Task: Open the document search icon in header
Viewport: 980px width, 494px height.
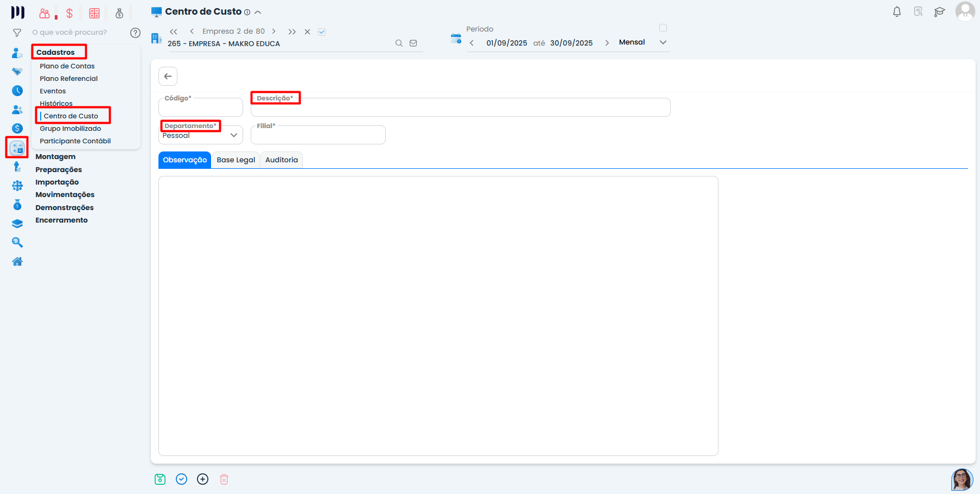Action: 918,11
